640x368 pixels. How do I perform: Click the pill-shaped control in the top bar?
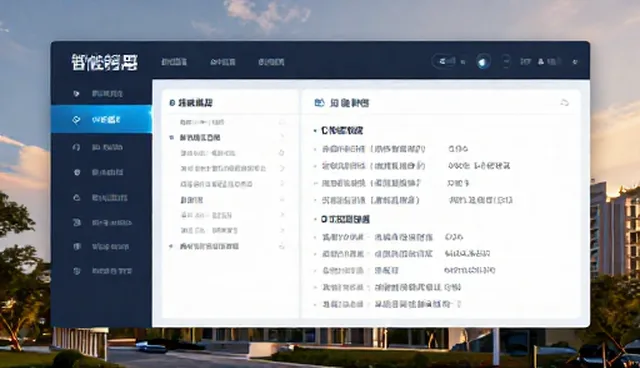coord(444,62)
